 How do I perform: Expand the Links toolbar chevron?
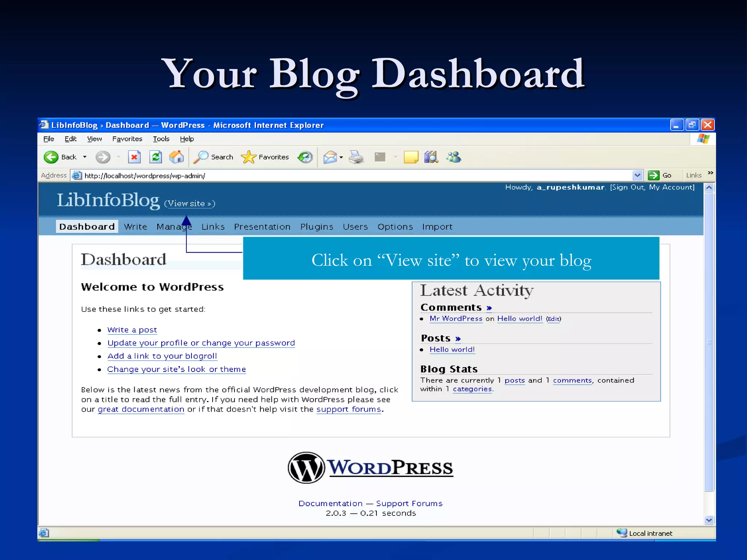710,173
